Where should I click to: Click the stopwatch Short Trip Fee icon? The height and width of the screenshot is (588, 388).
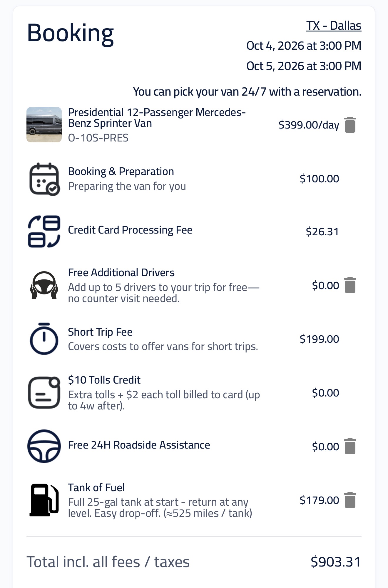(44, 339)
